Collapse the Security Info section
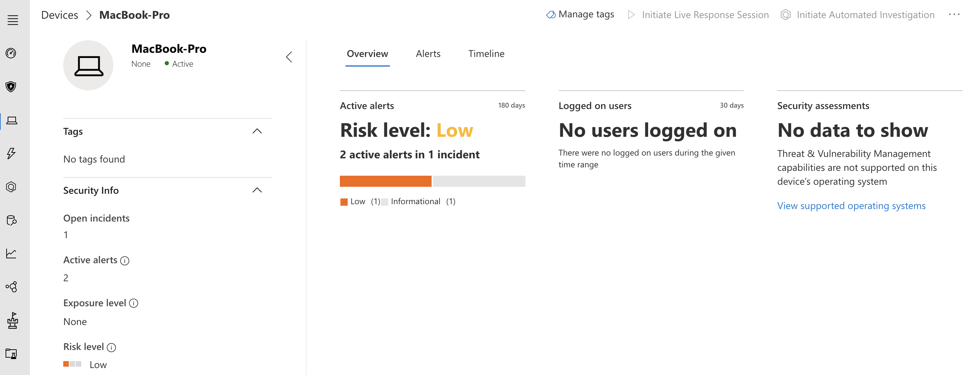The height and width of the screenshot is (375, 980). pos(257,190)
